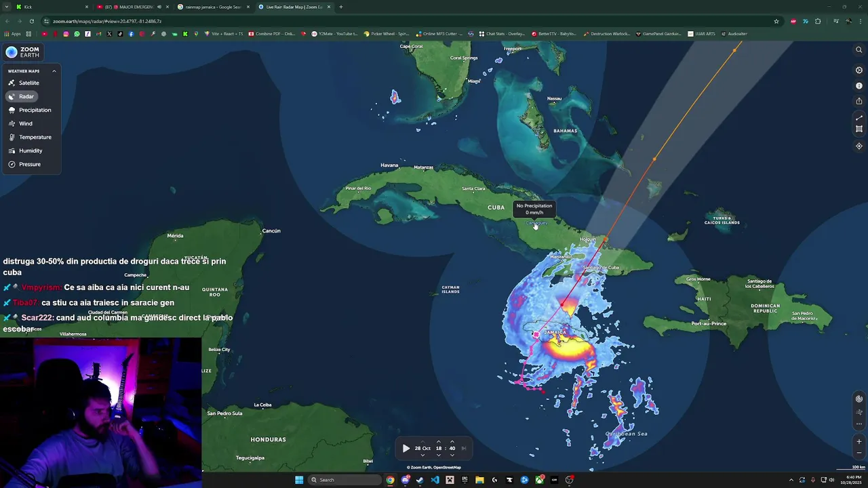Screen dimensions: 868x488
Task: Play the radar time animation
Action: 406,448
